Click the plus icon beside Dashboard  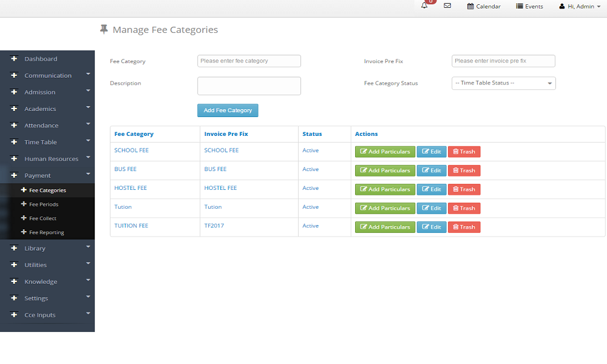pos(14,59)
